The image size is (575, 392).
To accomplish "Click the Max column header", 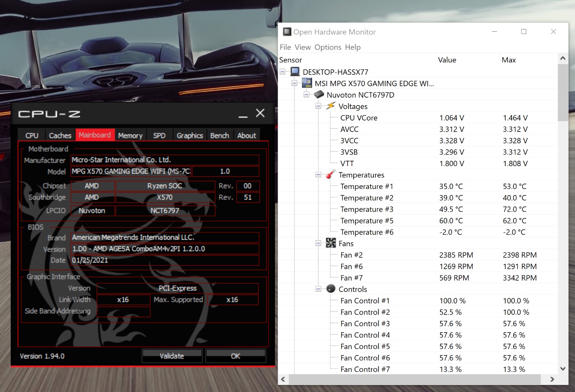I will [529, 60].
